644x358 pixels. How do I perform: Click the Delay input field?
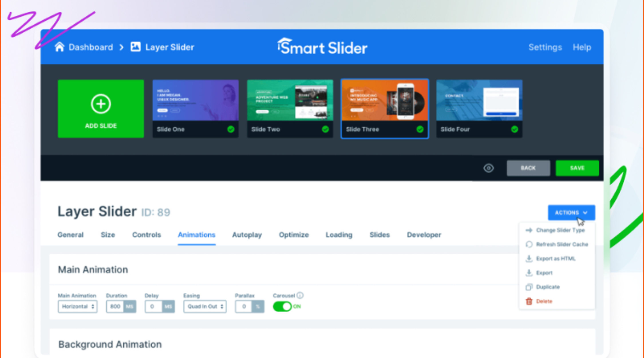click(x=153, y=306)
